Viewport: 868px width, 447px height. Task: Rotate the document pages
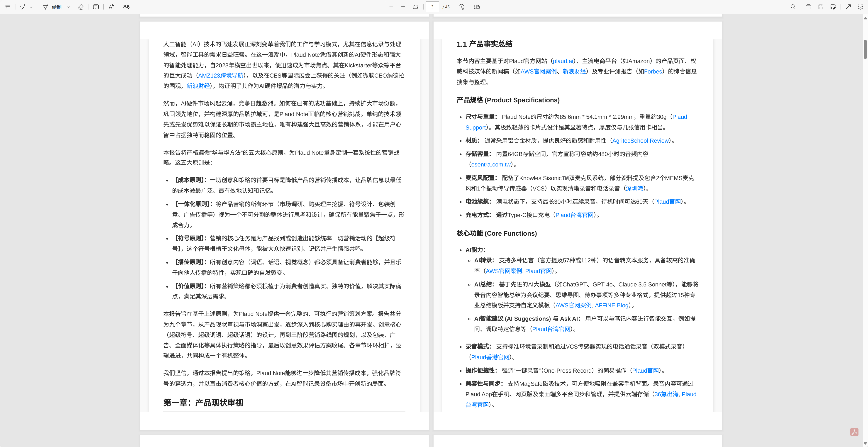462,7
